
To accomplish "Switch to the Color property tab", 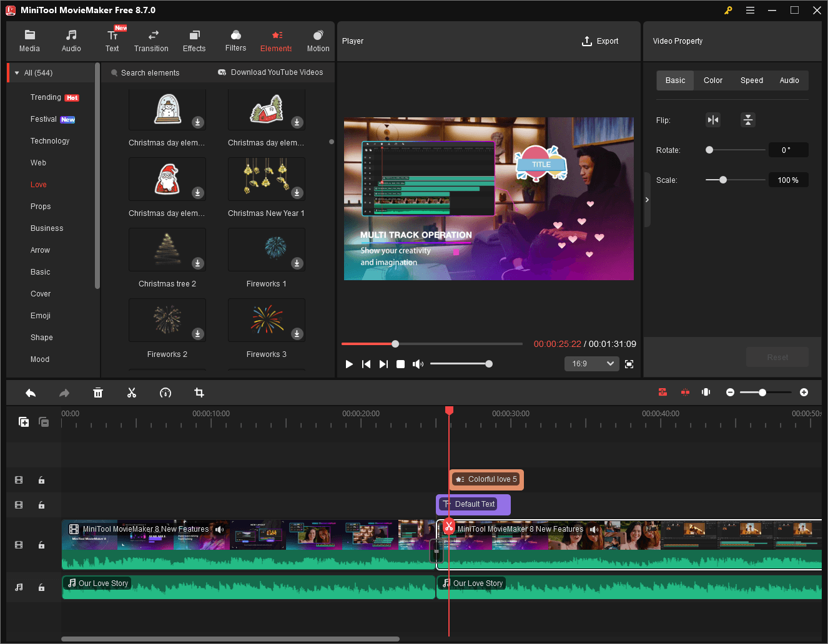I will click(713, 80).
